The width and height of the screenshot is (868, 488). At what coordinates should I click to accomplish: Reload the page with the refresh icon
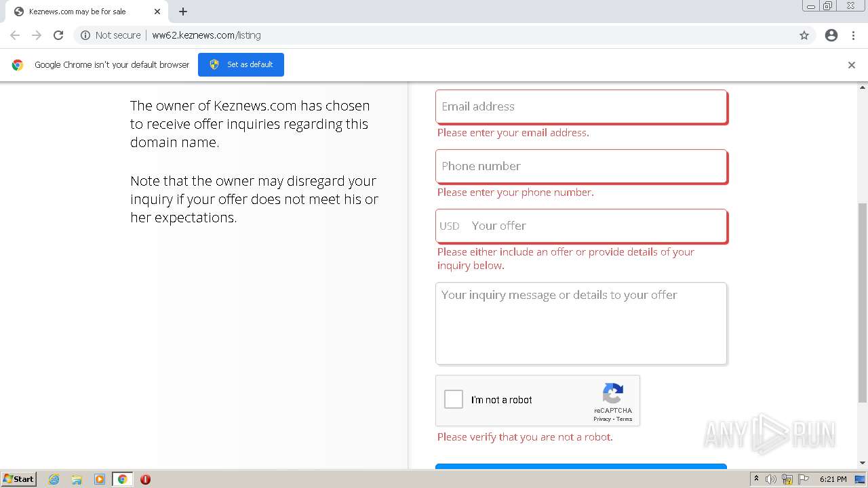click(x=58, y=35)
